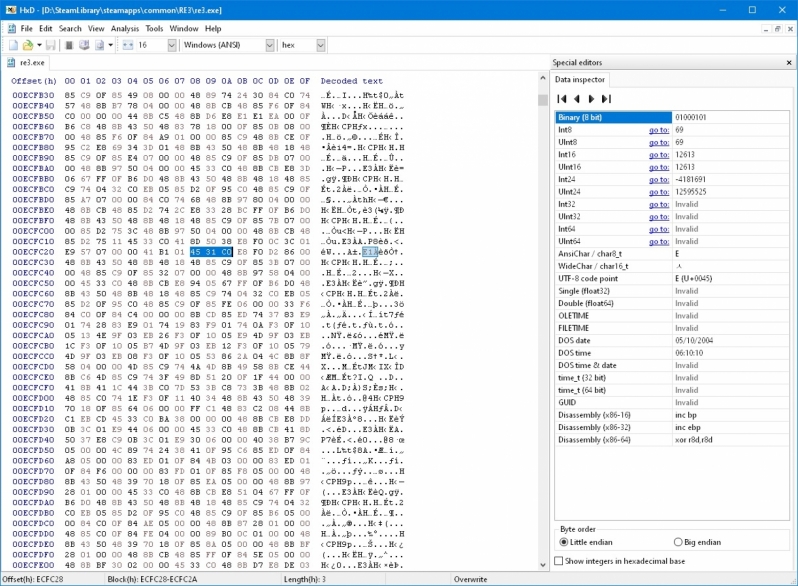Click the scroll down arrow of hex view
This screenshot has width=798, height=586.
tap(543, 565)
